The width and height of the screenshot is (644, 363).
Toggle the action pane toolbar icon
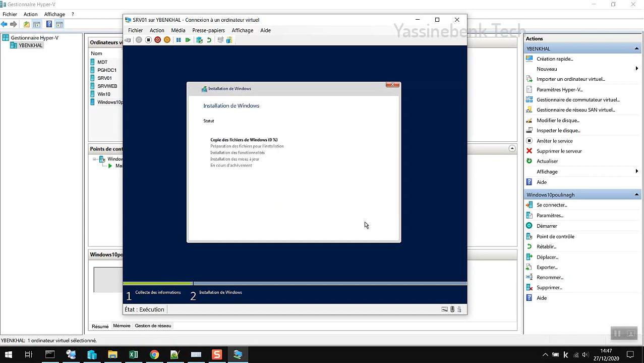coord(60,24)
